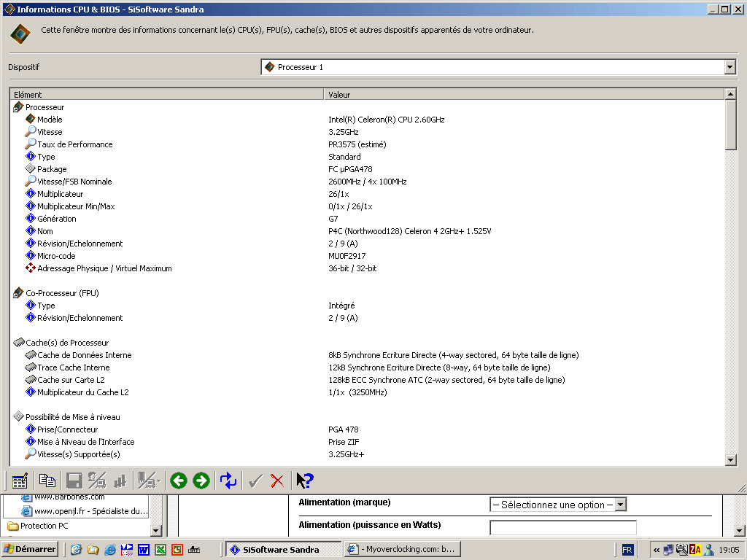Open Outlook Express quick launch icon

click(76, 550)
